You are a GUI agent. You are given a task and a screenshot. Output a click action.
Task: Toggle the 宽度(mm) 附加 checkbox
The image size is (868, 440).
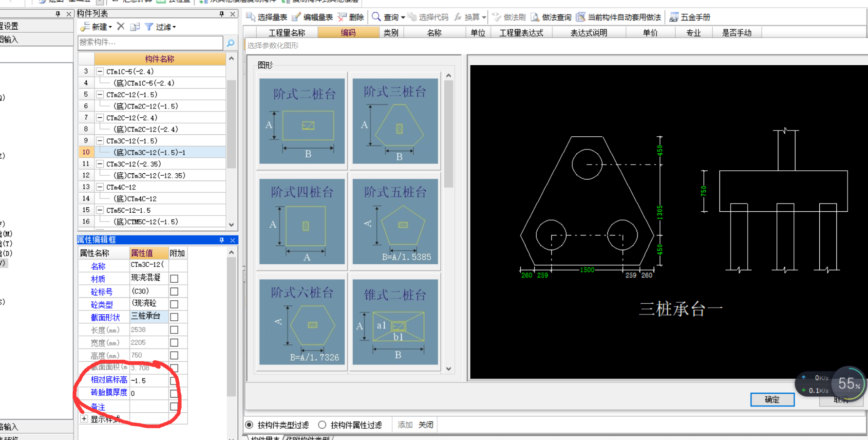(x=174, y=343)
